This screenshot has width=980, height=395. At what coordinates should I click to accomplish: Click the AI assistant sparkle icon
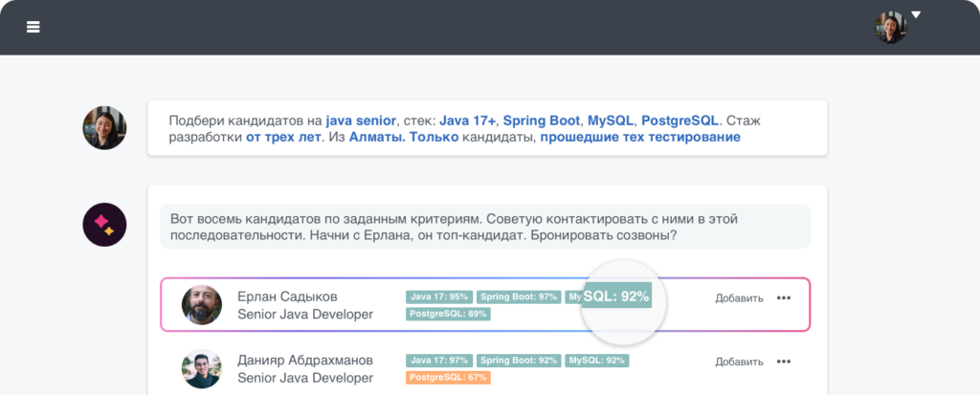pos(103,226)
